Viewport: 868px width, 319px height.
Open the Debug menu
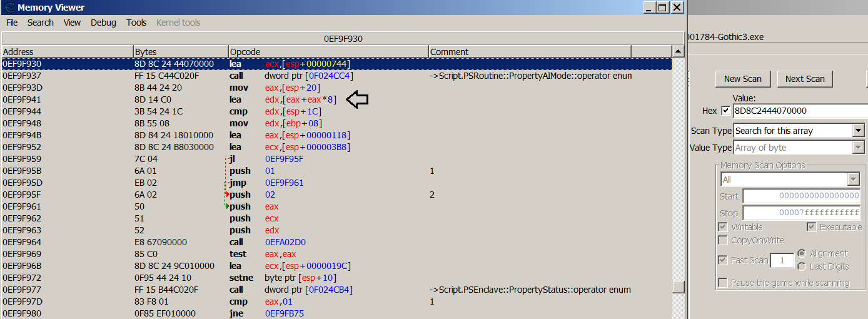pos(103,23)
